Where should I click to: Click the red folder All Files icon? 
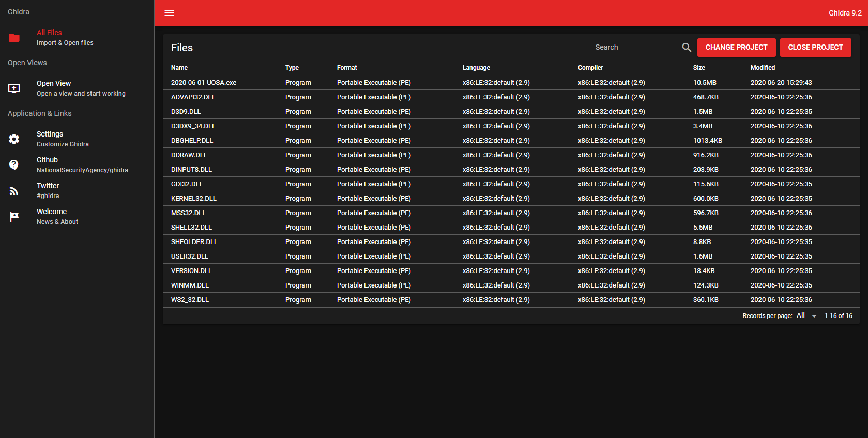[x=14, y=38]
